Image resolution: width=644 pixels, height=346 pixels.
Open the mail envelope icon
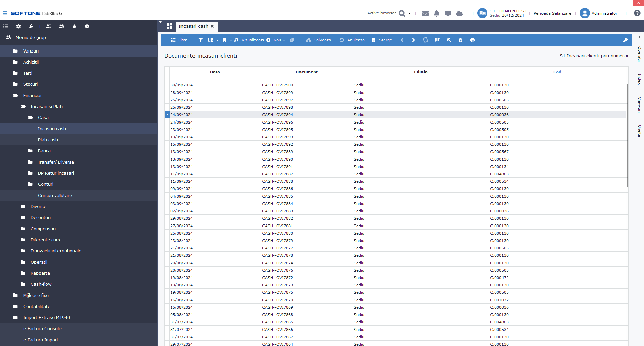[x=425, y=13]
